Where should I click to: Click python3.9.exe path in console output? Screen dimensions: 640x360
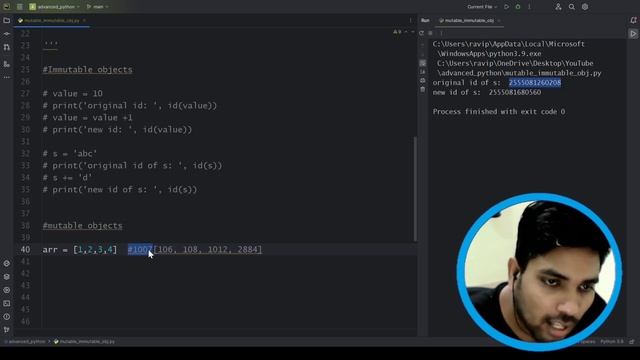[x=489, y=53]
